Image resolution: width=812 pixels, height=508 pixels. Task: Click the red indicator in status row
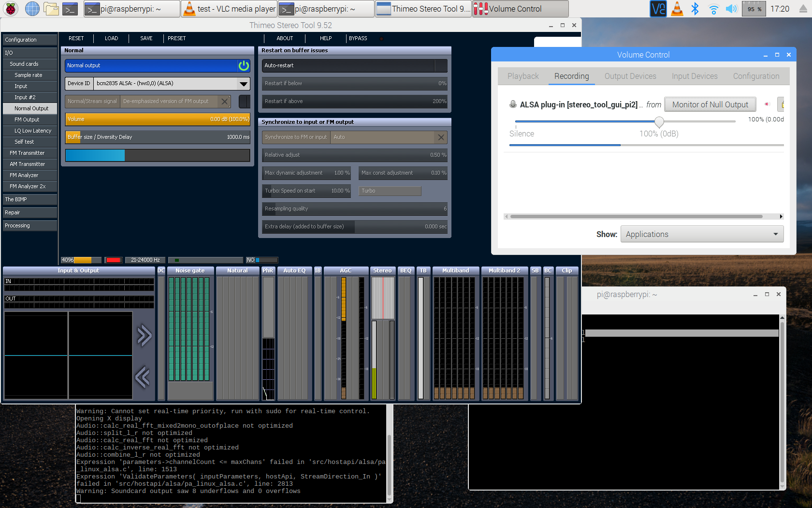(x=114, y=260)
